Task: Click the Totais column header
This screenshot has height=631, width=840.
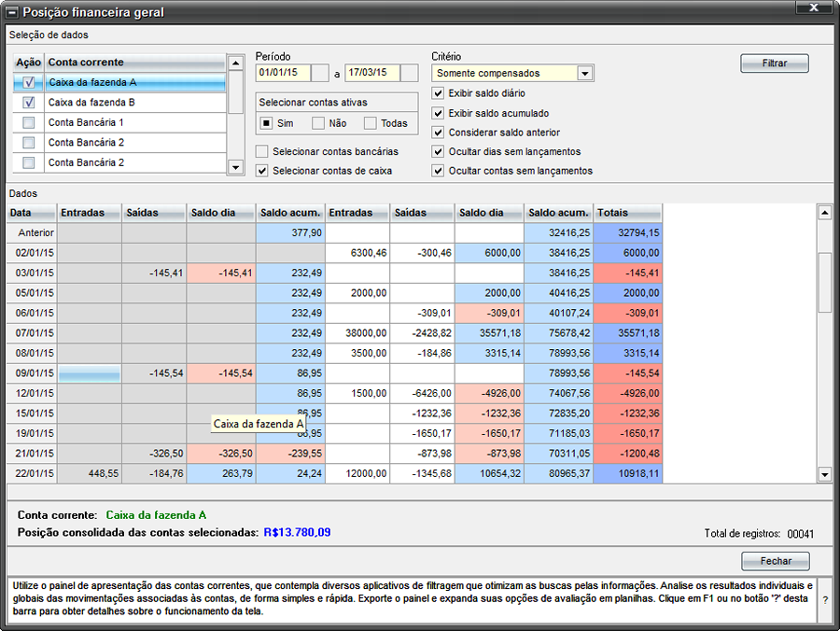Action: [x=628, y=213]
